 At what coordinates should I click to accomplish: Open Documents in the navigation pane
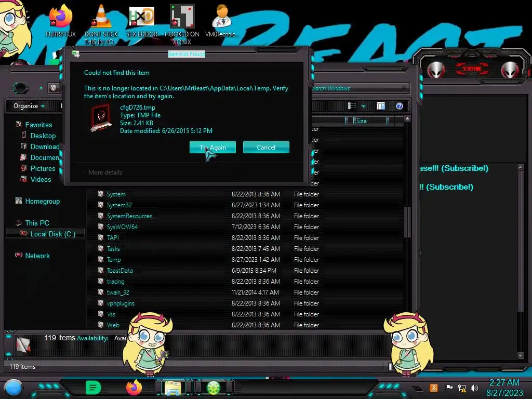(x=45, y=157)
